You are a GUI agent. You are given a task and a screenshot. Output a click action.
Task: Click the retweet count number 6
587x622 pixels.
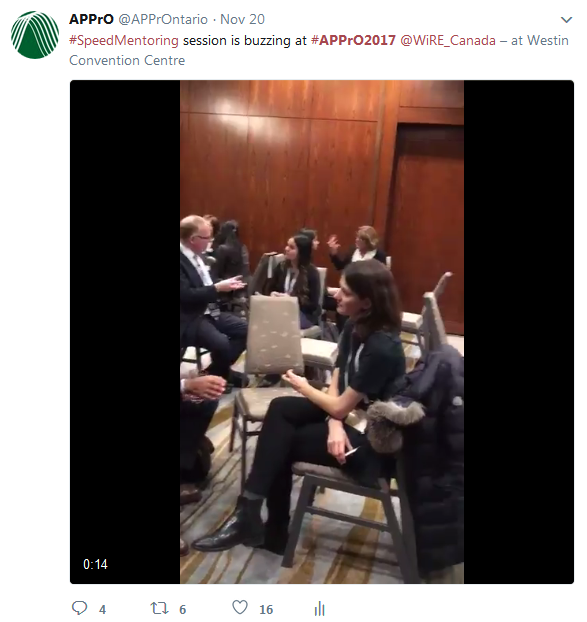click(x=182, y=609)
